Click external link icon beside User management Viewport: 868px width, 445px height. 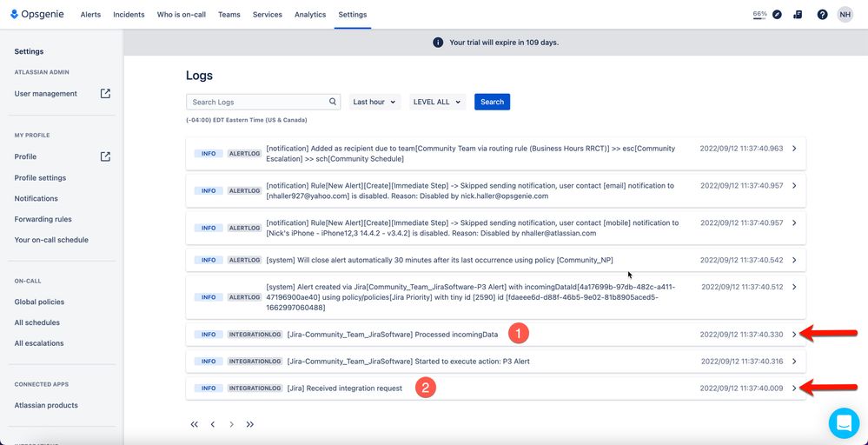click(105, 94)
